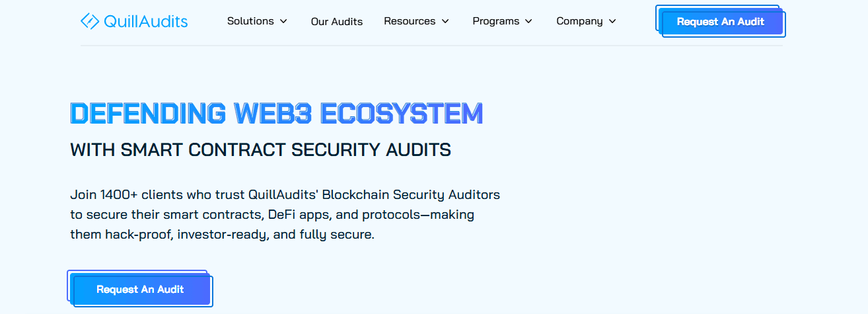Click the QuillAudits brand name text
The width and height of the screenshot is (868, 314).
tap(146, 21)
